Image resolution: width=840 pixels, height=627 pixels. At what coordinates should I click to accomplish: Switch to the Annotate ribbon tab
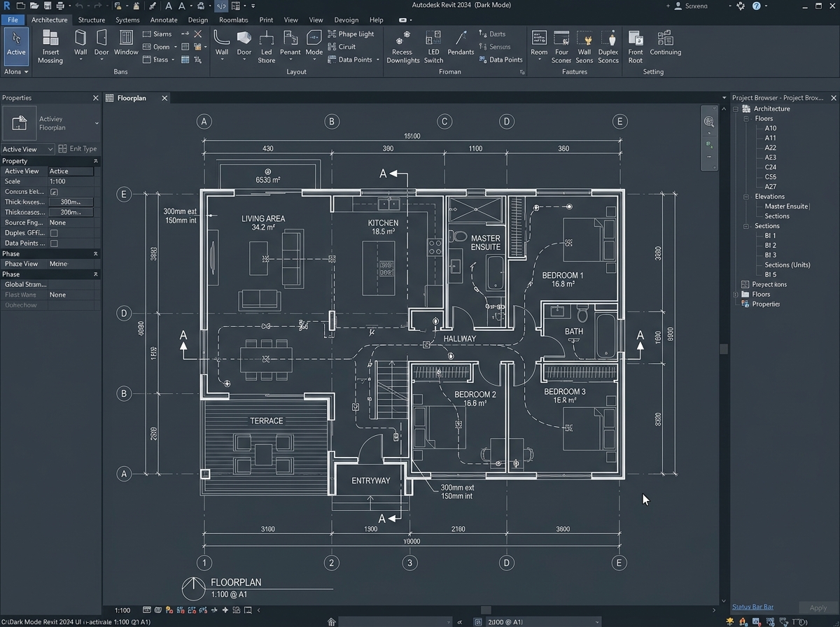(x=164, y=20)
